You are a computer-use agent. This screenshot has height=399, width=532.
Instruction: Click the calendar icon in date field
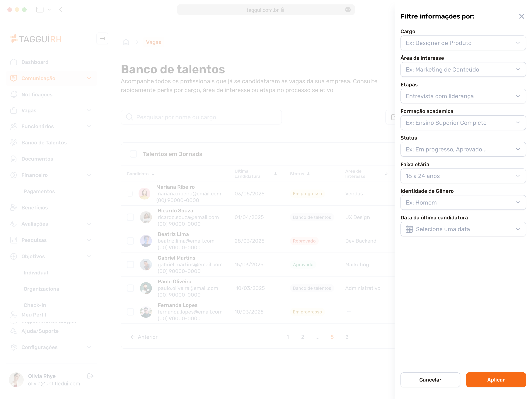[409, 229]
